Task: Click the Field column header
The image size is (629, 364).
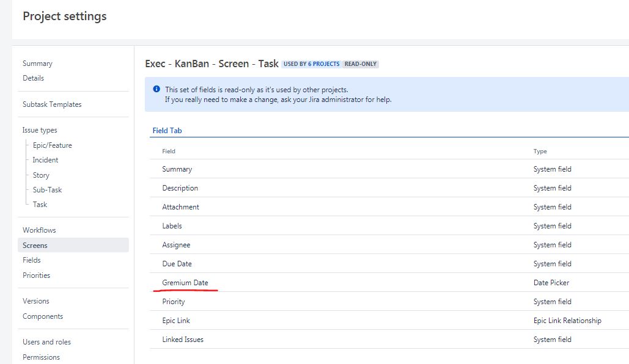Action: (x=169, y=151)
